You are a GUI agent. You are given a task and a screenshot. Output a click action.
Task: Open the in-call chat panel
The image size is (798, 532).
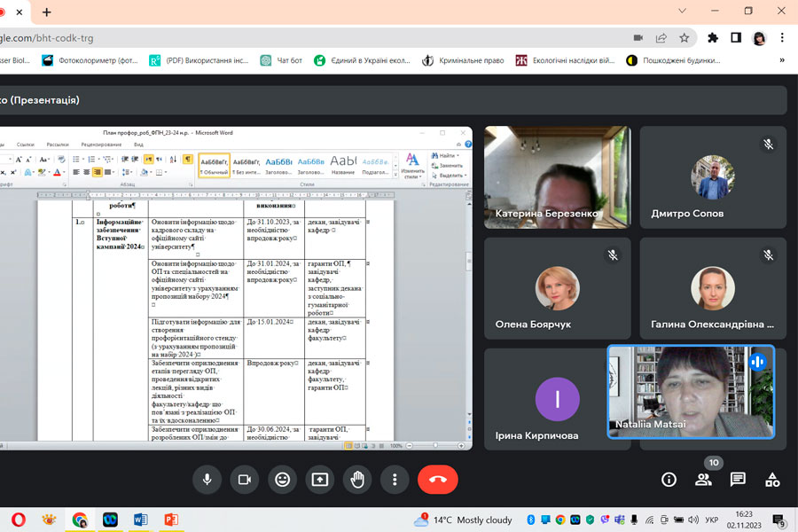point(738,480)
